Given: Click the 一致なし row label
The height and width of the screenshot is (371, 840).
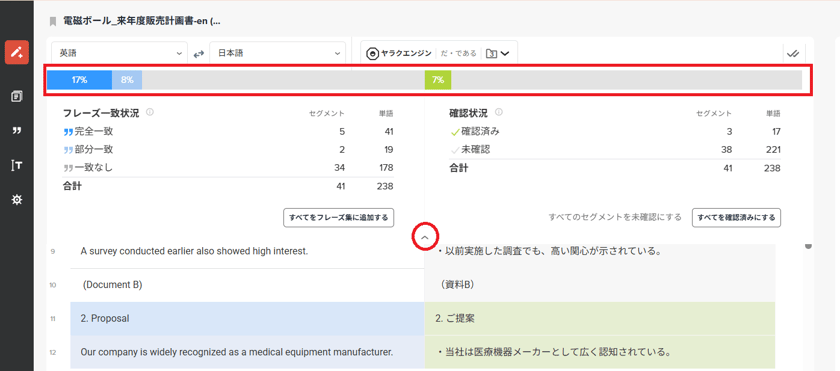Looking at the screenshot, I should [x=94, y=168].
